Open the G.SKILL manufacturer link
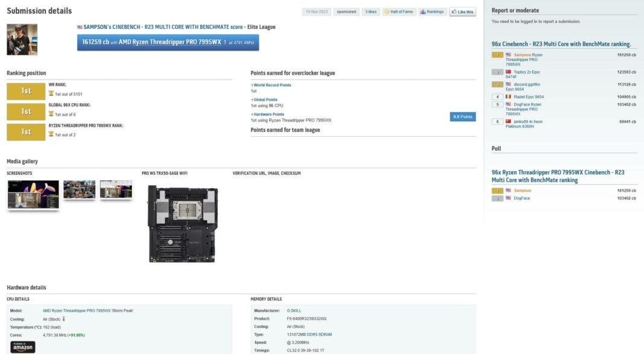The width and height of the screenshot is (644, 354). (x=293, y=310)
